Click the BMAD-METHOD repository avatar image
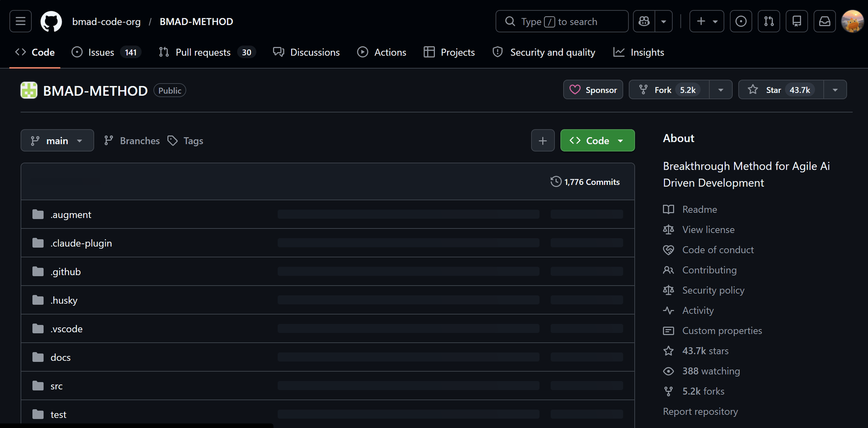This screenshot has height=428, width=868. pyautogui.click(x=29, y=90)
